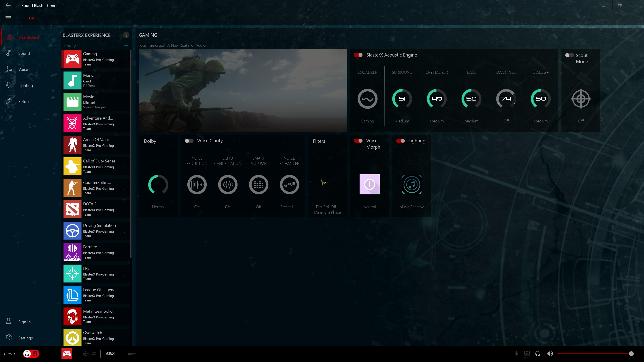Open the Lighting sidebar section
This screenshot has height=362, width=644.
tap(25, 85)
